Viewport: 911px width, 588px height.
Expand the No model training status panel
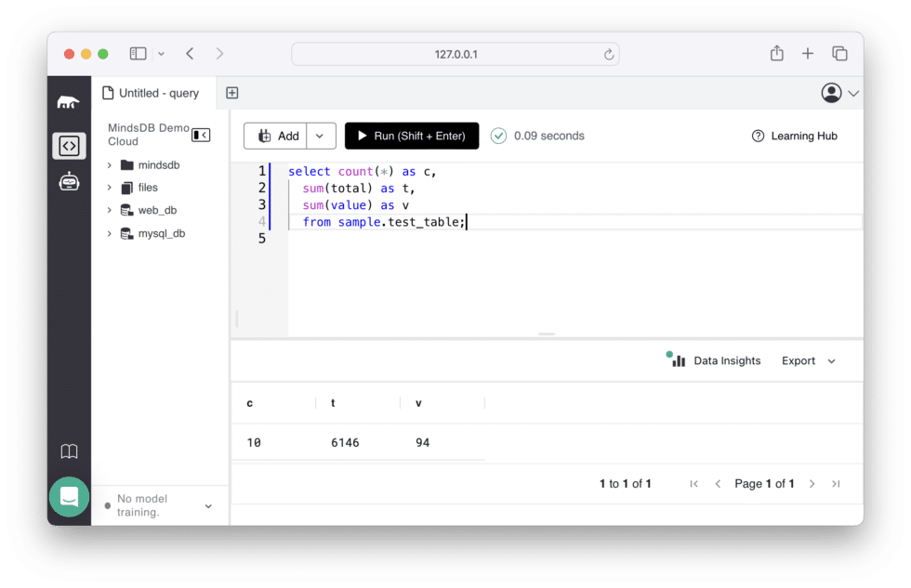(x=210, y=504)
